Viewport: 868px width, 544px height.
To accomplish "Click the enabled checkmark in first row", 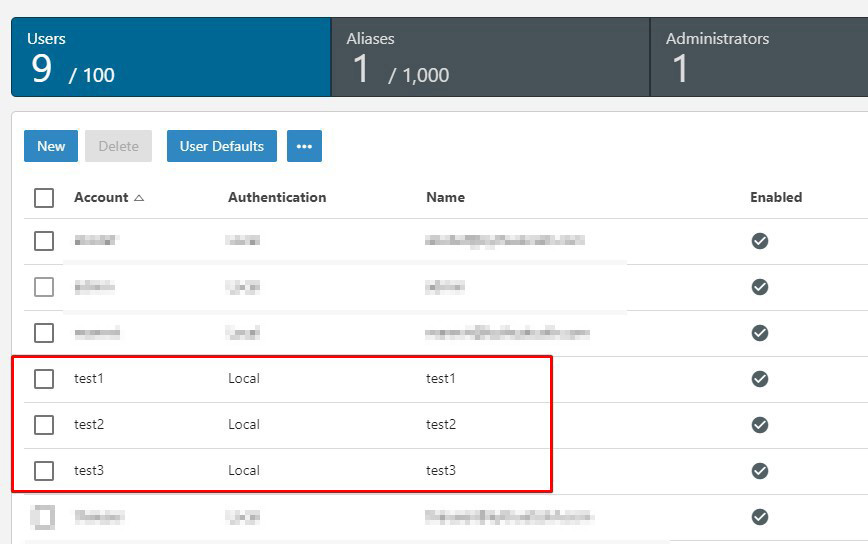I will (x=760, y=240).
